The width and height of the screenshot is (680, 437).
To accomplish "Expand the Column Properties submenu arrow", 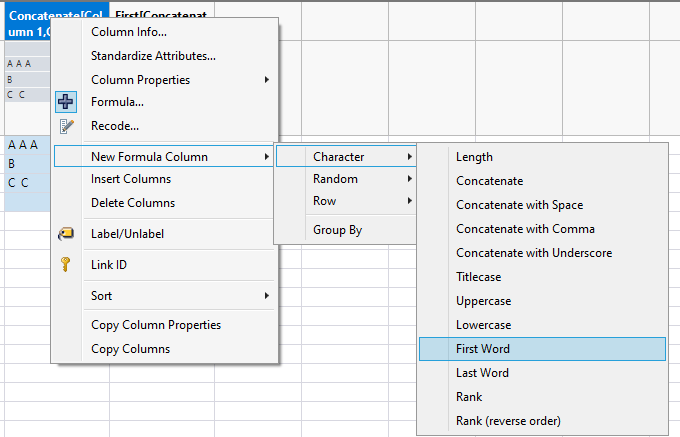I will (266, 80).
